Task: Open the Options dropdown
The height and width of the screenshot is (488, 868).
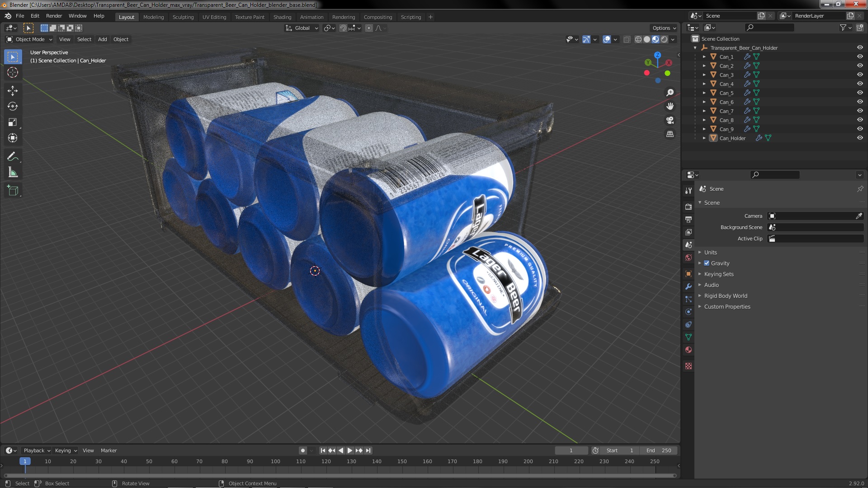Action: pos(664,28)
